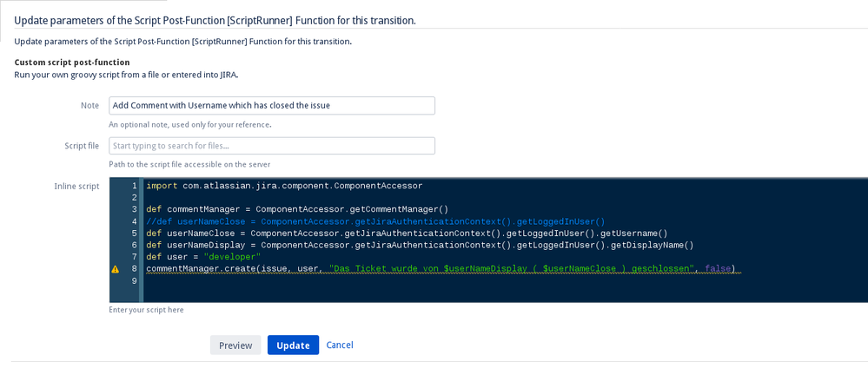Focus the Script file search field
This screenshot has height=375, width=868.
point(272,146)
